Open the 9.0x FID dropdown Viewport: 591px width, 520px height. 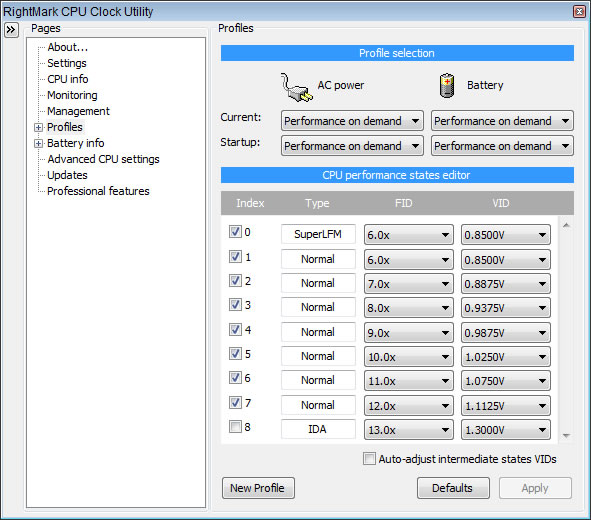pyautogui.click(x=409, y=333)
